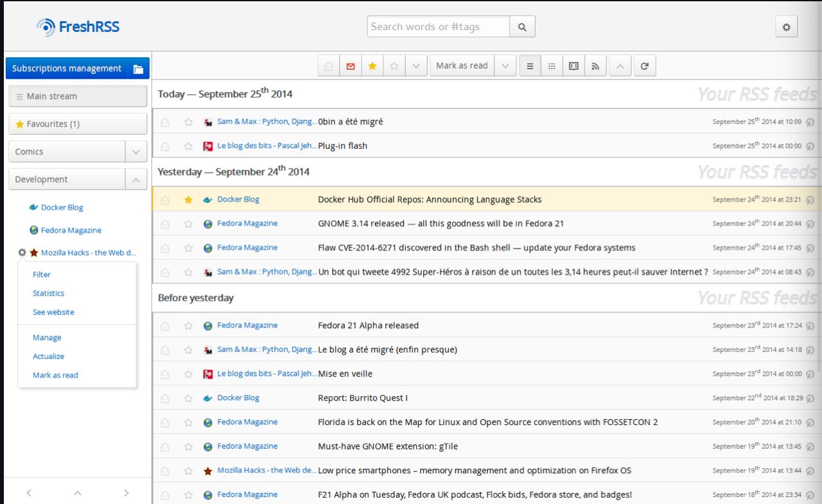Screen dimensions: 822x504
Task: Open original link icon for FOSSETCON 2 article
Action: (810, 422)
